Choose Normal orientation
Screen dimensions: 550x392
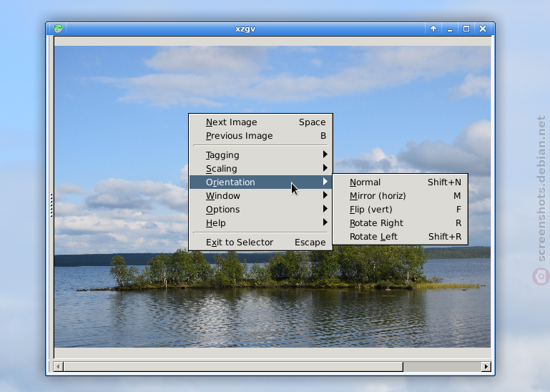click(401, 182)
